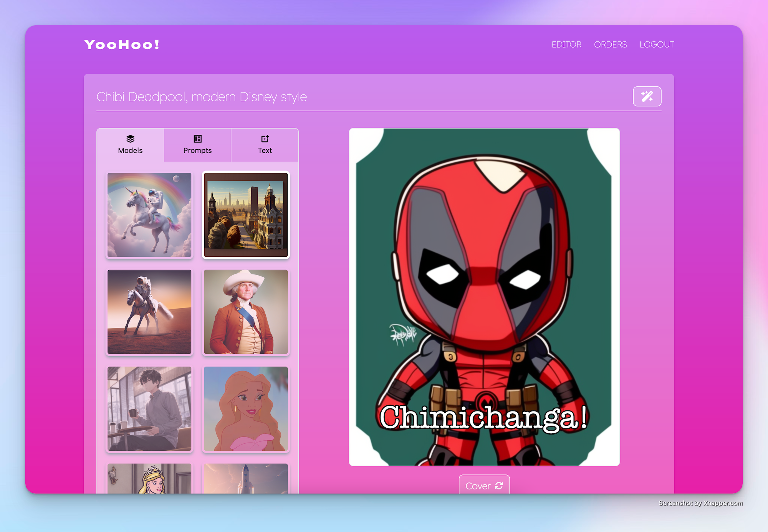The width and height of the screenshot is (768, 532).
Task: Open the Models tab
Action: 130,145
